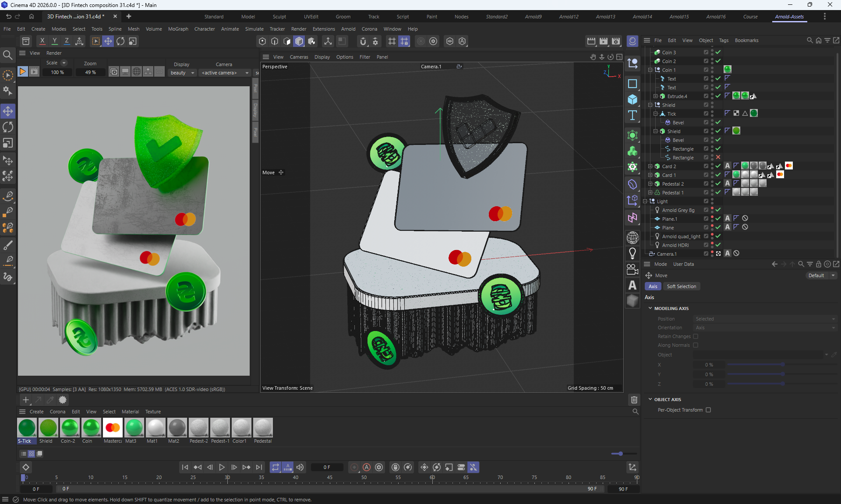Screen dimensions: 841x504
Task: Select the Rotate tool in left toolbar
Action: 8,127
